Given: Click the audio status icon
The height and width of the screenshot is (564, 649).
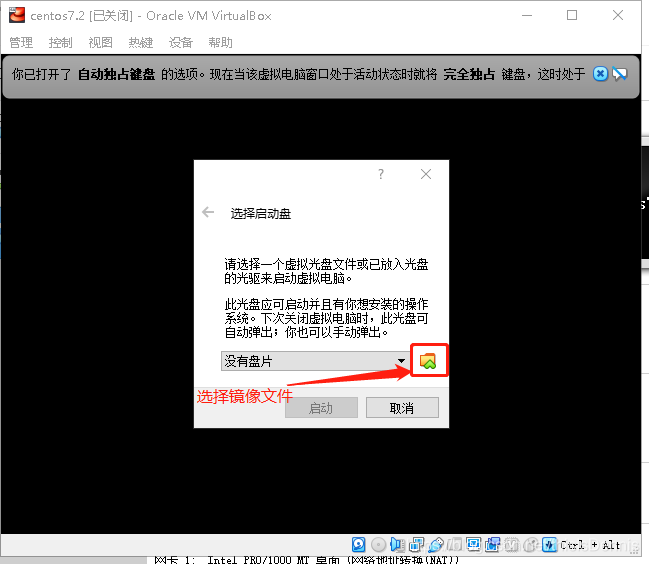Looking at the screenshot, I should click(397, 545).
